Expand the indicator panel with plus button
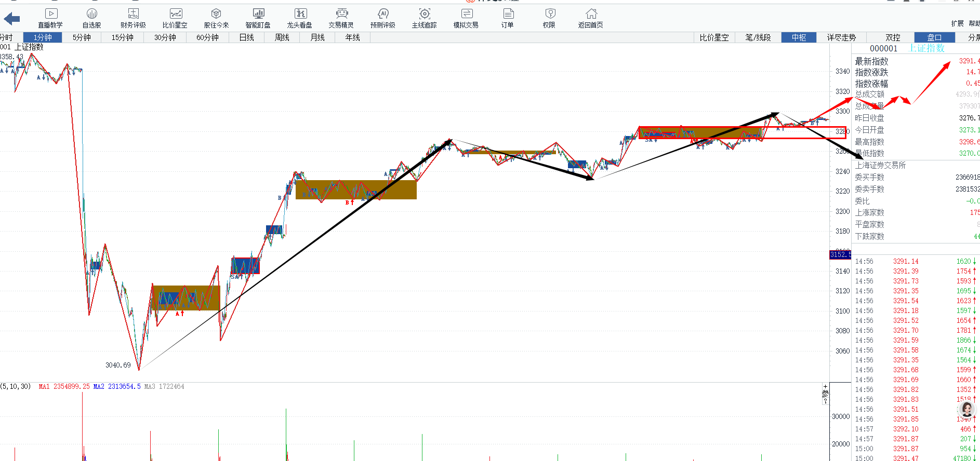Screen dimensions: 980x461 click(x=825, y=387)
